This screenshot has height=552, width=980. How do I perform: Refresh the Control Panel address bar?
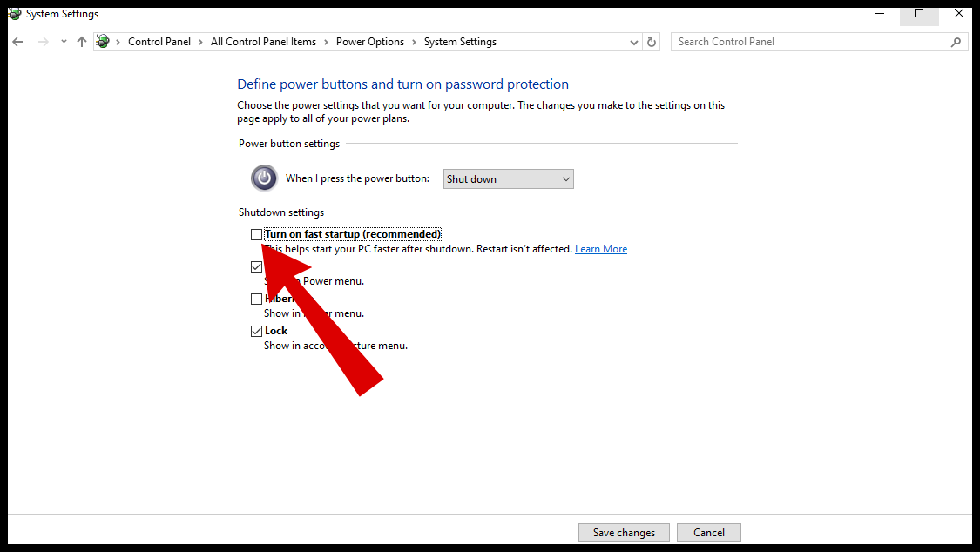click(652, 42)
